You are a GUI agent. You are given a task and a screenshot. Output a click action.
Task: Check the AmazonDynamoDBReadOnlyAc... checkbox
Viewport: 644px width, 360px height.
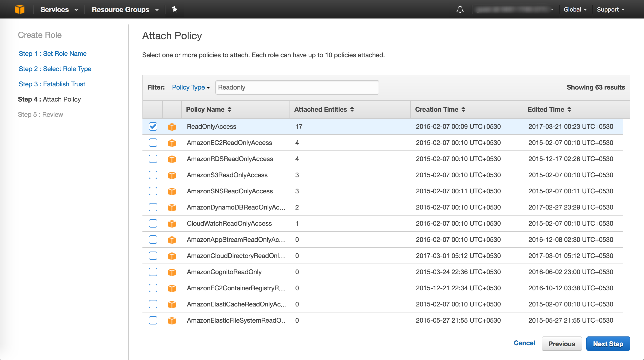tap(153, 207)
